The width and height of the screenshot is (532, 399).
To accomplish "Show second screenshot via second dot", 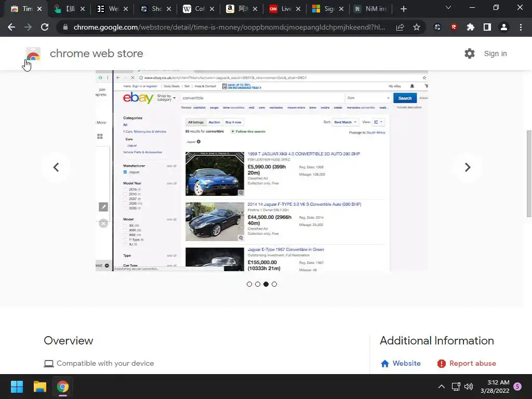I will [x=258, y=284].
